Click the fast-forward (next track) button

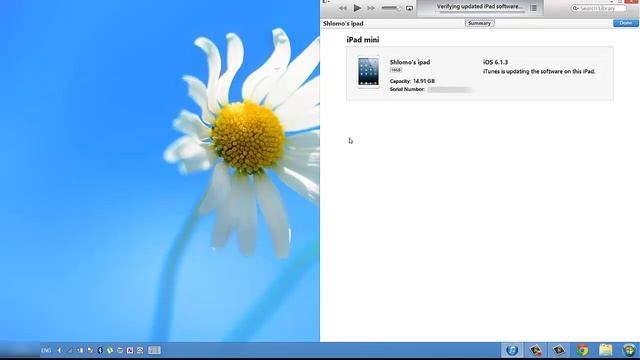371,8
